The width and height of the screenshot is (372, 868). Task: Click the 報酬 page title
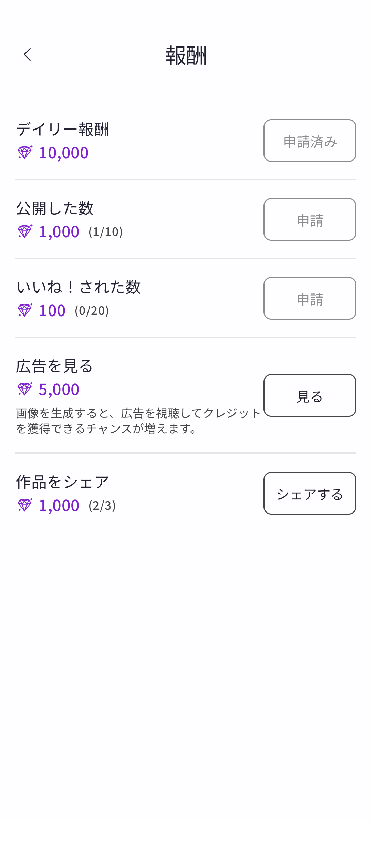click(x=186, y=55)
